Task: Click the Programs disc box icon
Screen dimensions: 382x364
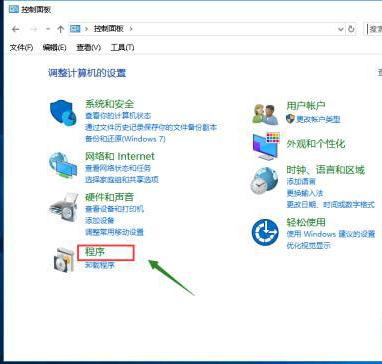Action: (x=63, y=260)
